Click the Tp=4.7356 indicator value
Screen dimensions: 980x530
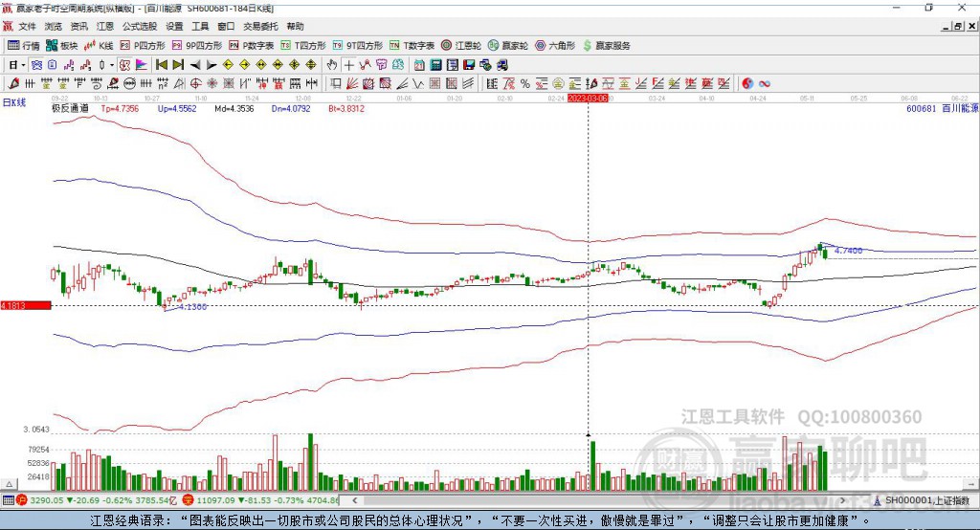(x=120, y=109)
